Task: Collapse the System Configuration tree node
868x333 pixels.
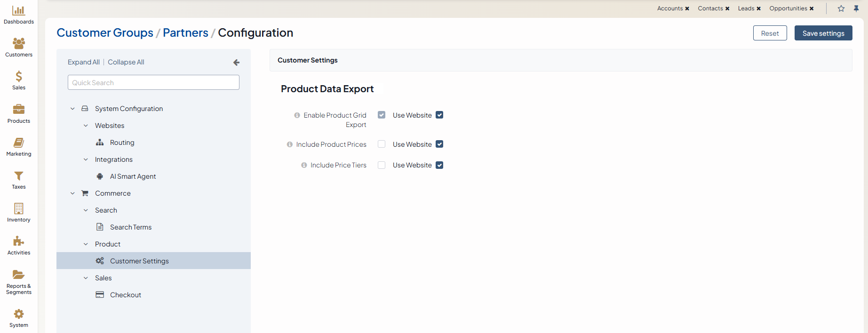Action: click(72, 109)
